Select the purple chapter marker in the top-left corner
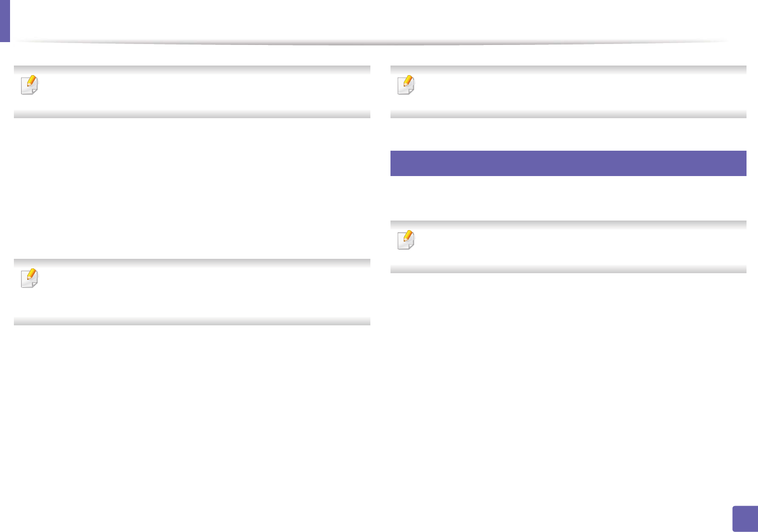This screenshot has width=758, height=532. [5, 21]
